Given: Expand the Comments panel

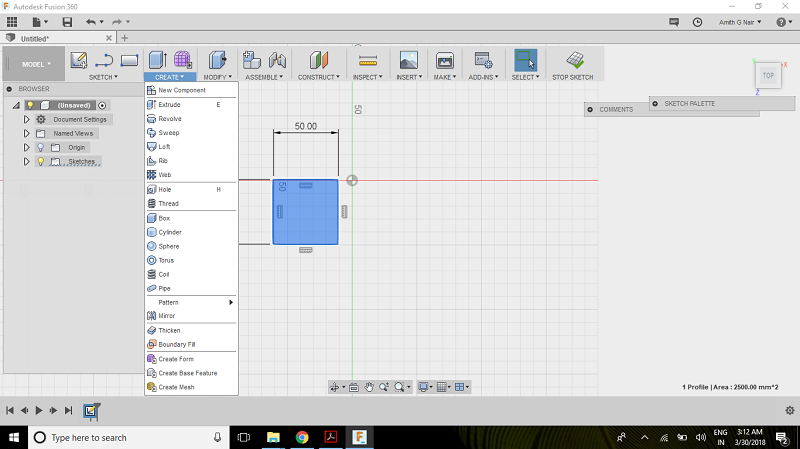Looking at the screenshot, I should tap(590, 110).
